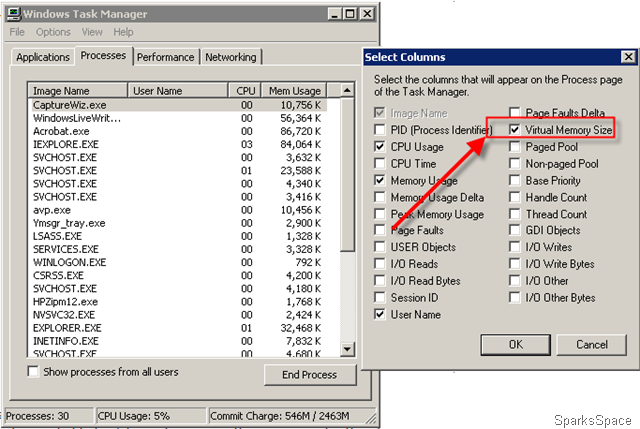Select the WINLOGON.EXE process
Screen dimensions: 640x429
coord(179,262)
